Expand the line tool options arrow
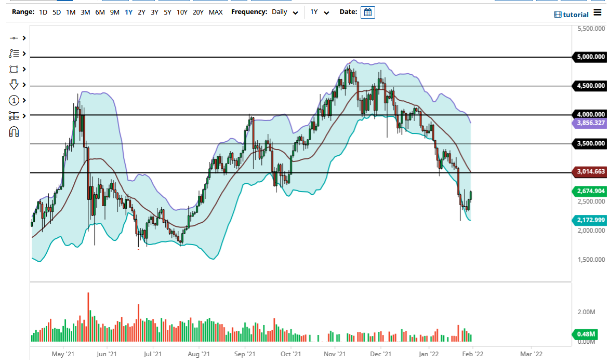Viewport: 609px width, 364px height. (x=24, y=38)
